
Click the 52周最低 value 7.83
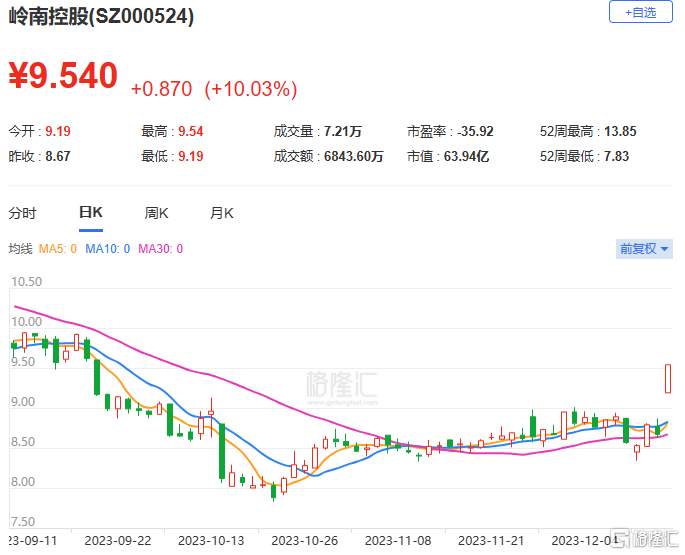[x=616, y=156]
